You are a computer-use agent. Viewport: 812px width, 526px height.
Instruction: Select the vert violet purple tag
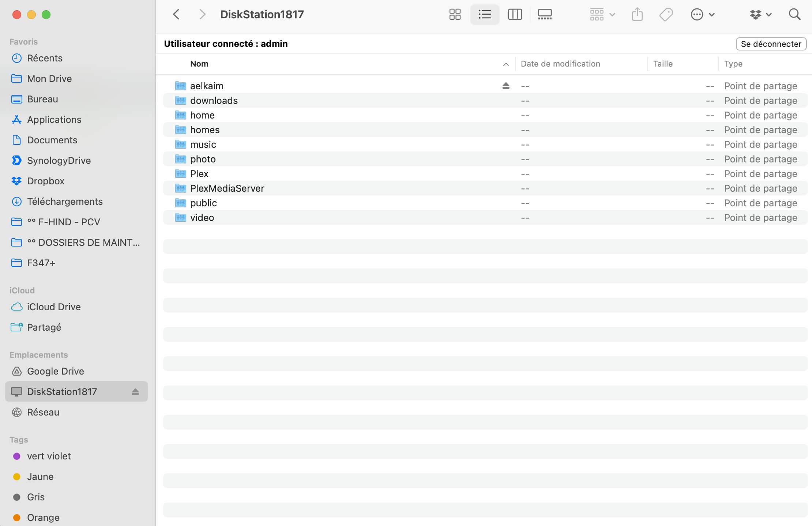point(49,456)
